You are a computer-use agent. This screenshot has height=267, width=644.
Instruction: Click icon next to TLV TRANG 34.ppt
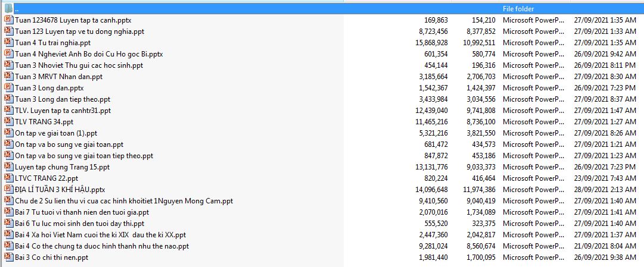8,122
